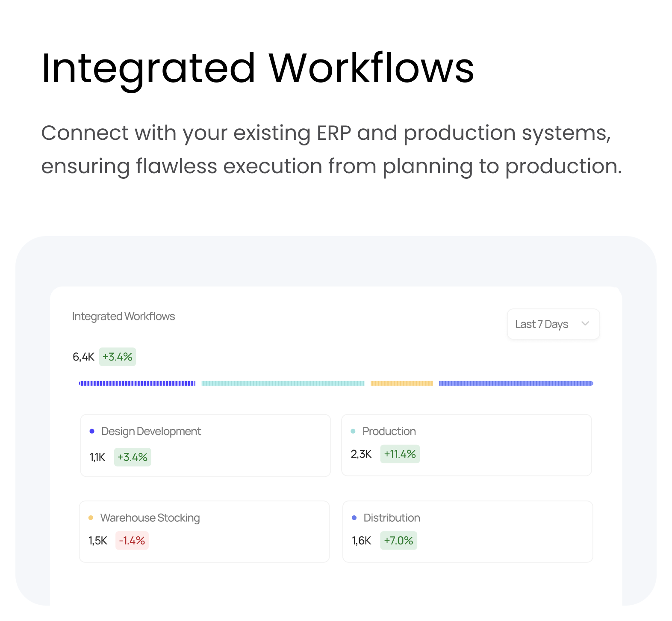Click the chevron arrow beside Last 7 Days
Image resolution: width=672 pixels, height=621 pixels.
pyautogui.click(x=585, y=324)
